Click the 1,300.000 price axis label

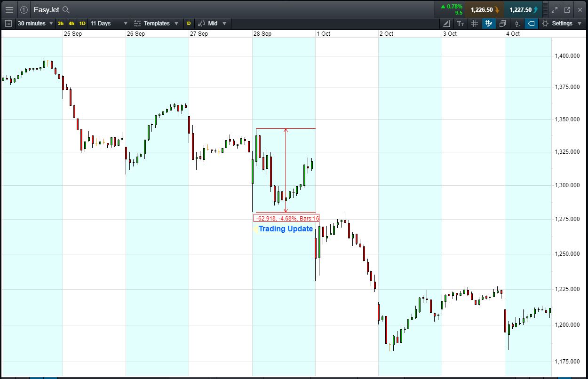(567, 185)
